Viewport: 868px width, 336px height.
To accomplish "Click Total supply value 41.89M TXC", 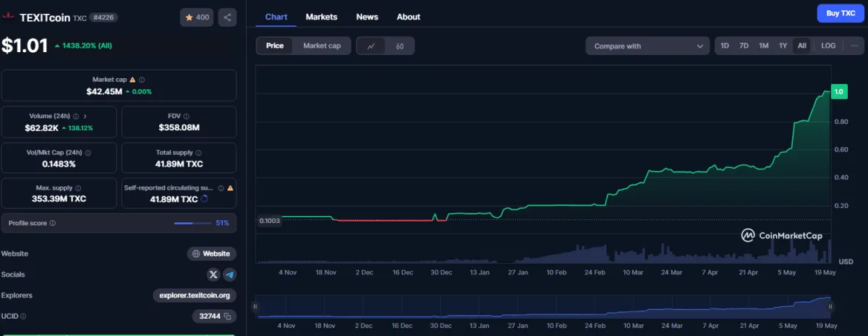I will [179, 164].
